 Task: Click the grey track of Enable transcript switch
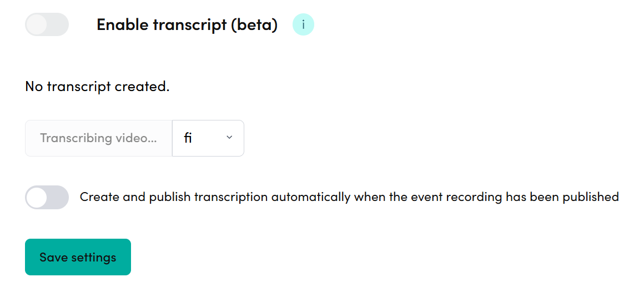(58, 25)
